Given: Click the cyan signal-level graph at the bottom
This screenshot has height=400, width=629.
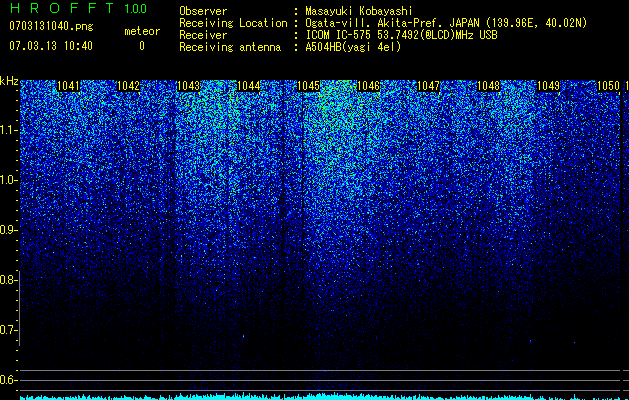Looking at the screenshot, I should click(x=320, y=396).
